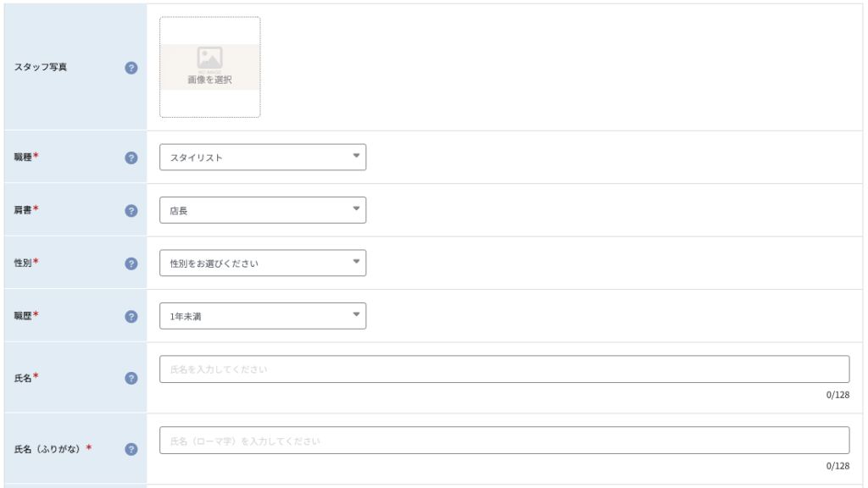This screenshot has width=868, height=488.
Task: Click the dotted staff photo upload box
Action: [x=210, y=67]
